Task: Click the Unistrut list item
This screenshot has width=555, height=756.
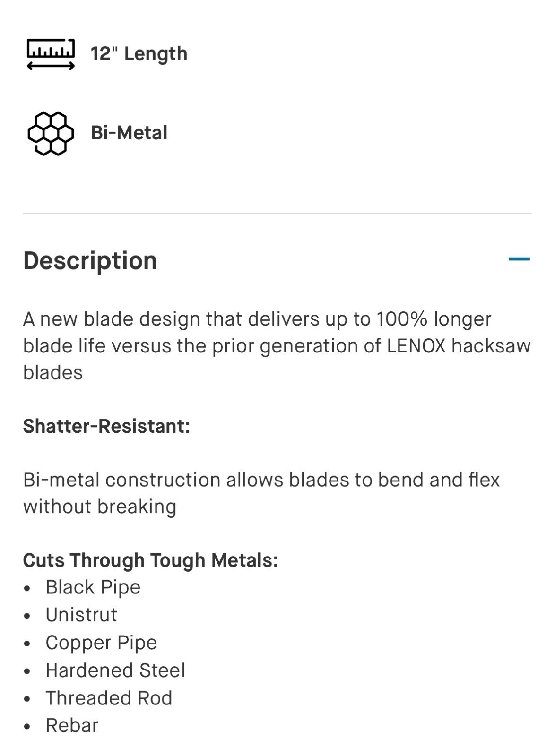Action: (81, 615)
